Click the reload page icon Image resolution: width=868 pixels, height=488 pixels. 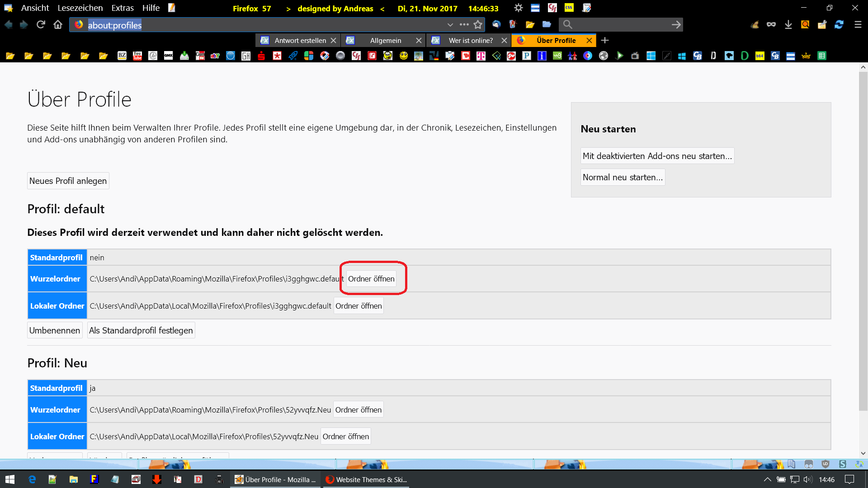point(41,24)
